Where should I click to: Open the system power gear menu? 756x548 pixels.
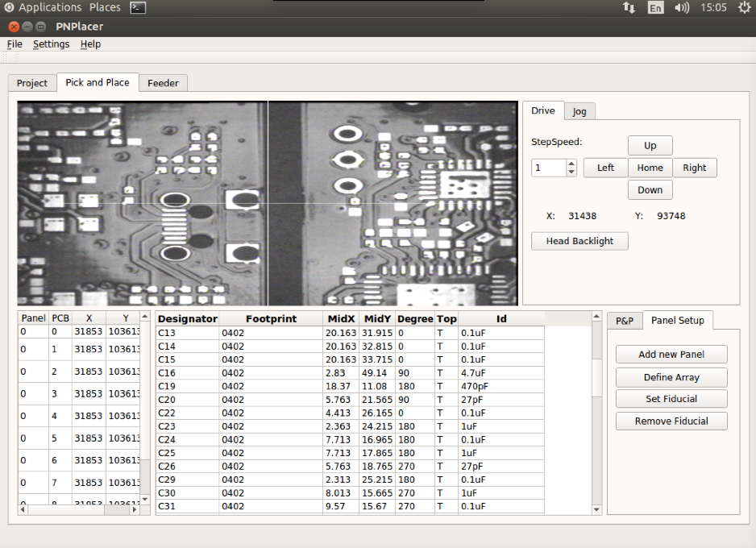click(x=744, y=7)
